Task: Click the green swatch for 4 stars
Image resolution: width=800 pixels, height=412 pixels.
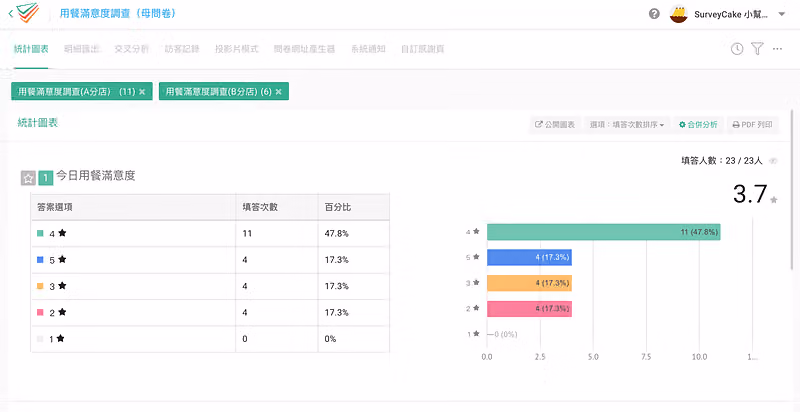Action: (40, 234)
